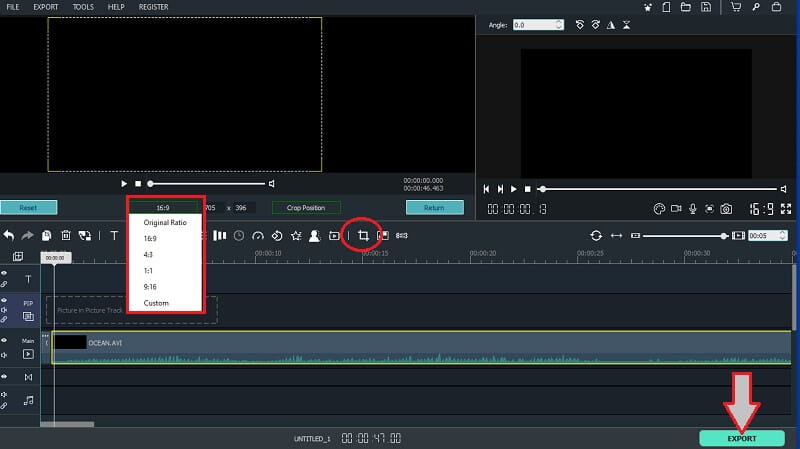Click the star effects icon
Image resolution: width=800 pixels, height=449 pixels.
[296, 235]
